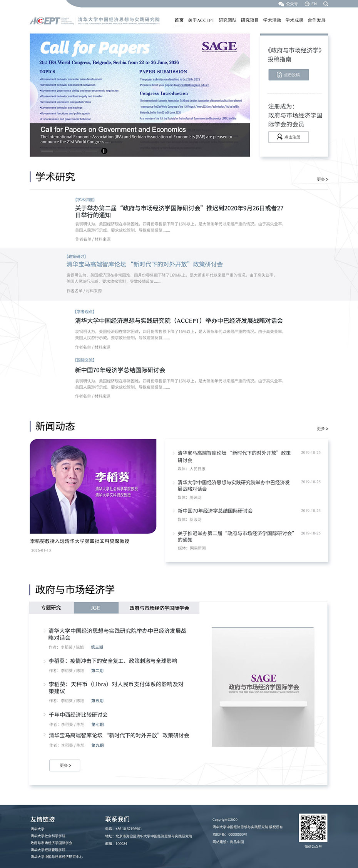Image resolution: width=358 pixels, height=868 pixels.
Task: Open the Call for Papers banner image
Action: (140, 95)
